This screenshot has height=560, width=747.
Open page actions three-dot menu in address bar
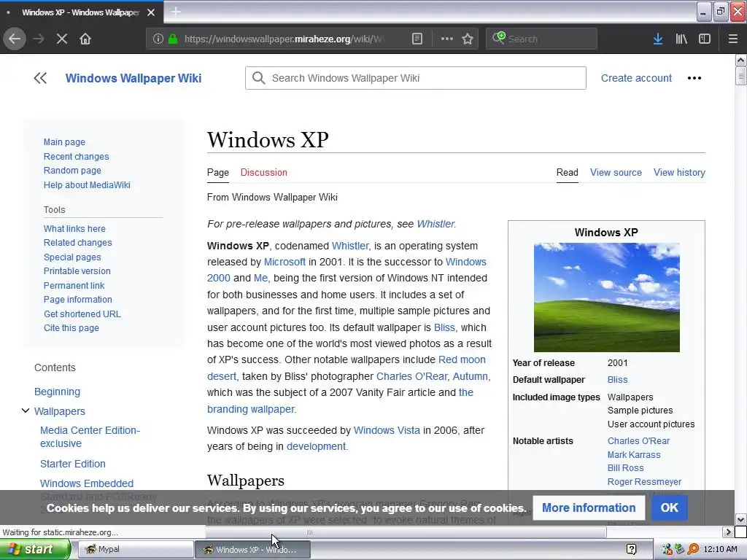[x=447, y=39]
